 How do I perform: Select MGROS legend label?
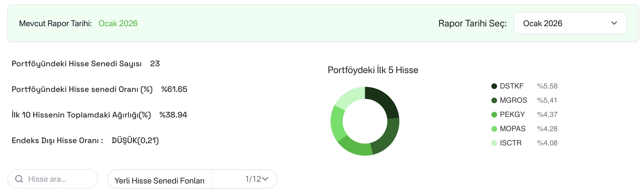click(514, 100)
